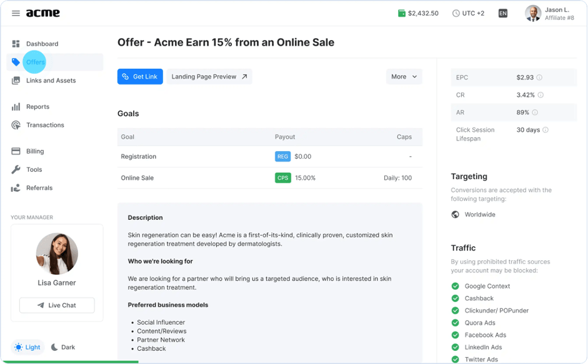This screenshot has height=364, width=588.
Task: Open the hamburger menu icon
Action: 16,14
